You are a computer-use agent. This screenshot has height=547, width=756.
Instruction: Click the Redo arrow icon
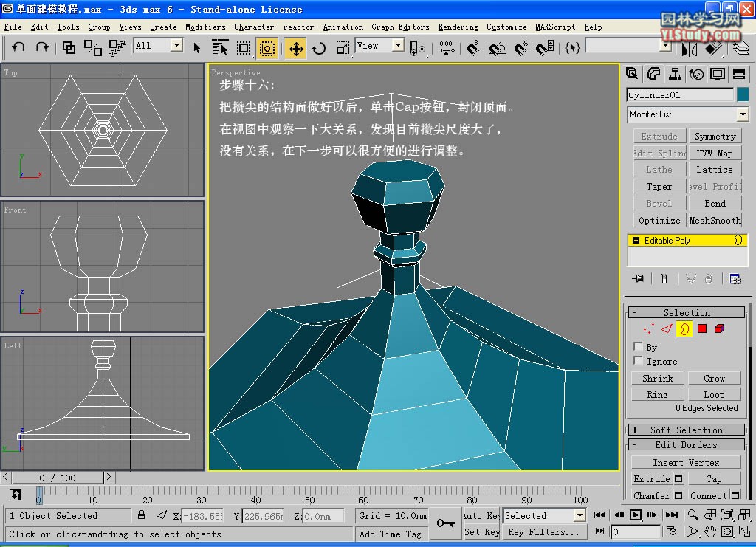click(x=42, y=47)
